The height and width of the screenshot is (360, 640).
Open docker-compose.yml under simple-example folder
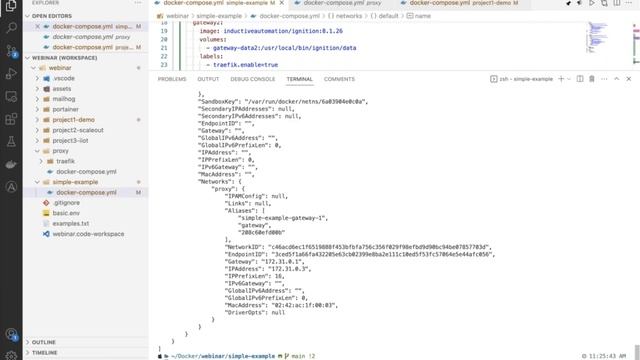[86, 193]
